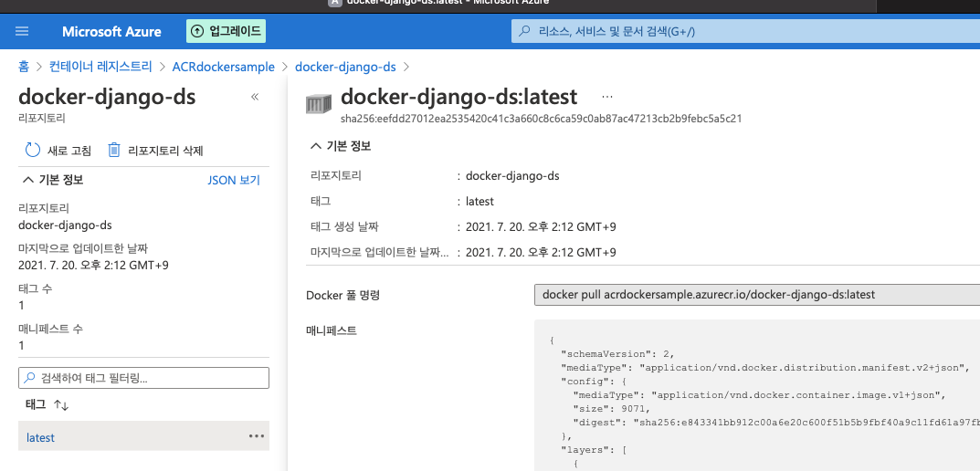Image resolution: width=980 pixels, height=471 pixels.
Task: Click the 매니페스트 label
Action: (332, 330)
